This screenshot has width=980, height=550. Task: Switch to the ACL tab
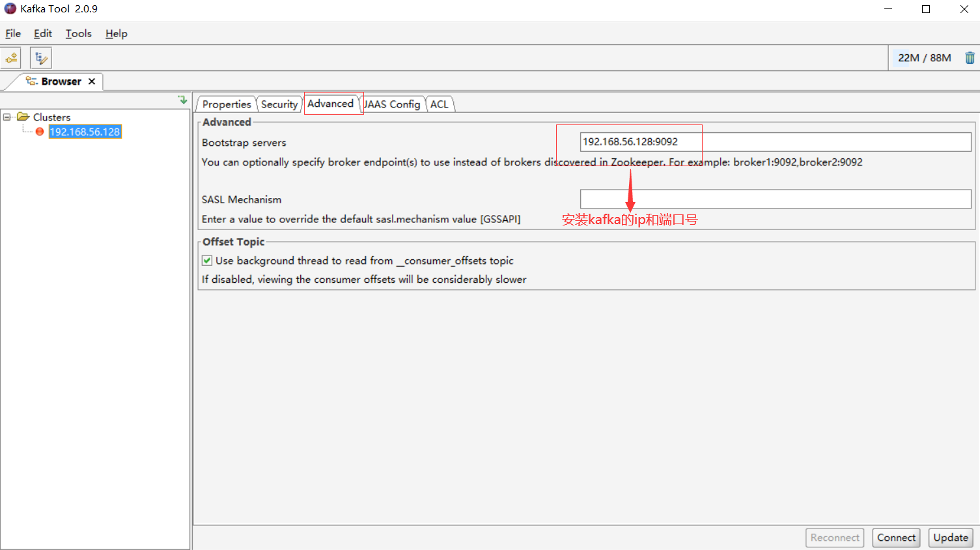(440, 104)
